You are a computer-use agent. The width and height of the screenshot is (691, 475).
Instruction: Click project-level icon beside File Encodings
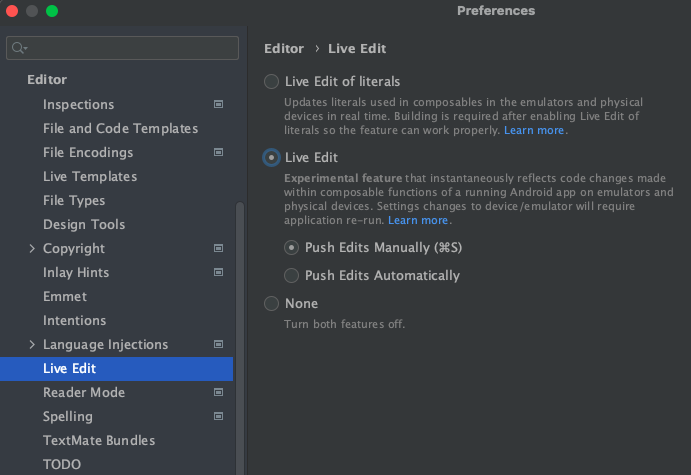point(219,152)
